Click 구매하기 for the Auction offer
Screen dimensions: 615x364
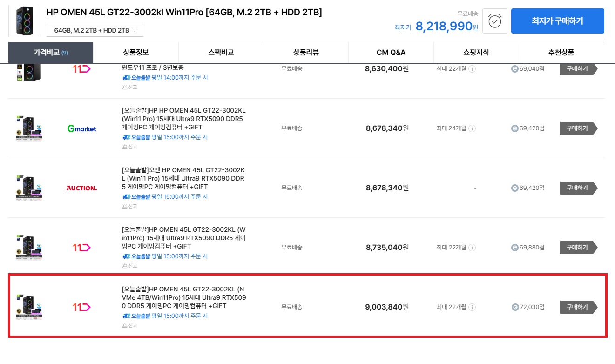pos(578,188)
